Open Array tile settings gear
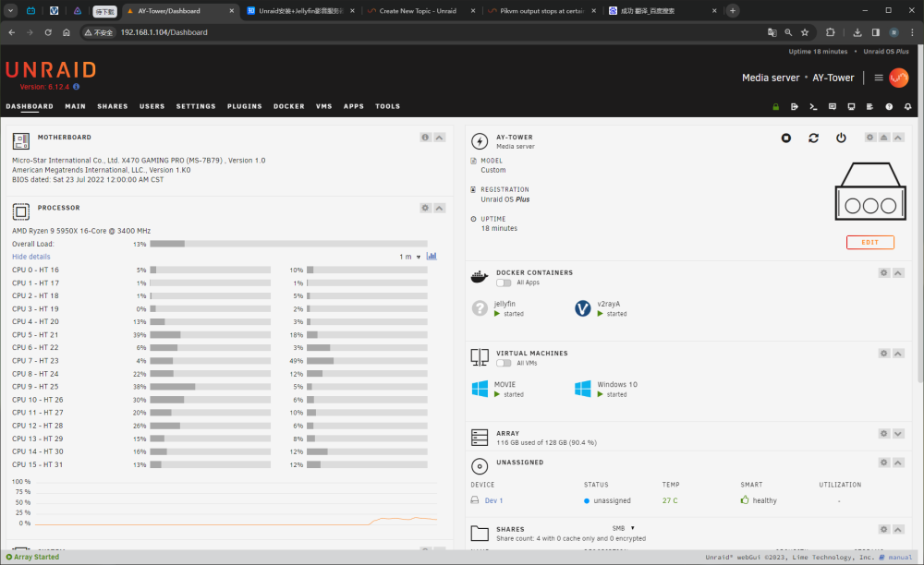 click(x=884, y=433)
